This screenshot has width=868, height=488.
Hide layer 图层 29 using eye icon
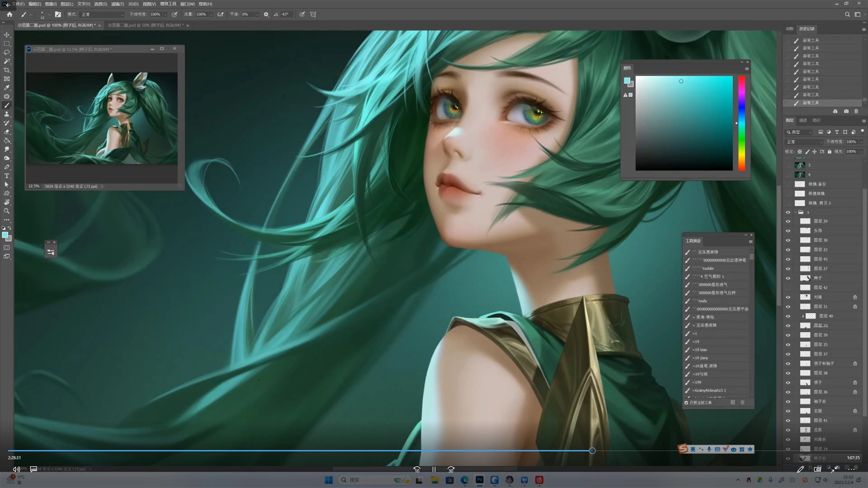click(788, 221)
